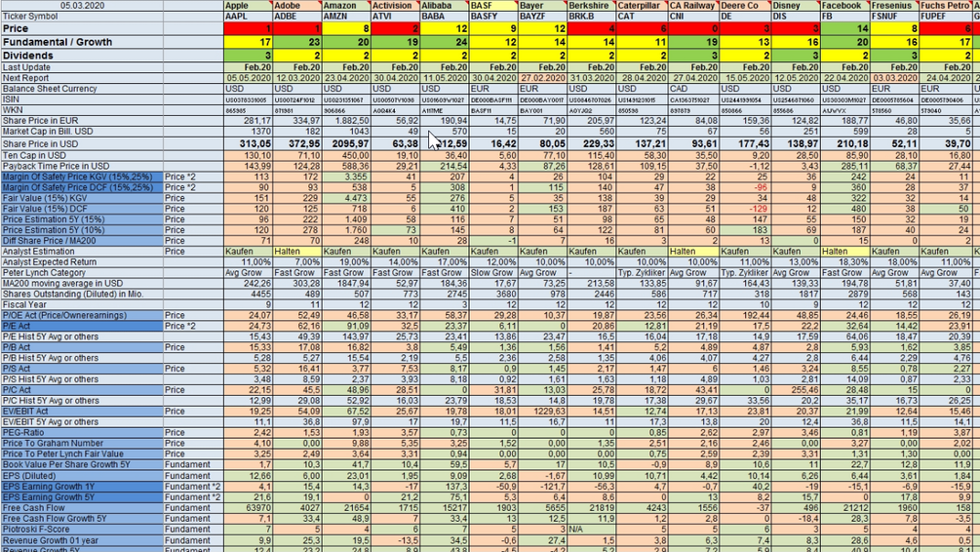Image resolution: width=980 pixels, height=552 pixels.
Task: Select Margin Of Safety Price KGV label
Action: coord(77,177)
